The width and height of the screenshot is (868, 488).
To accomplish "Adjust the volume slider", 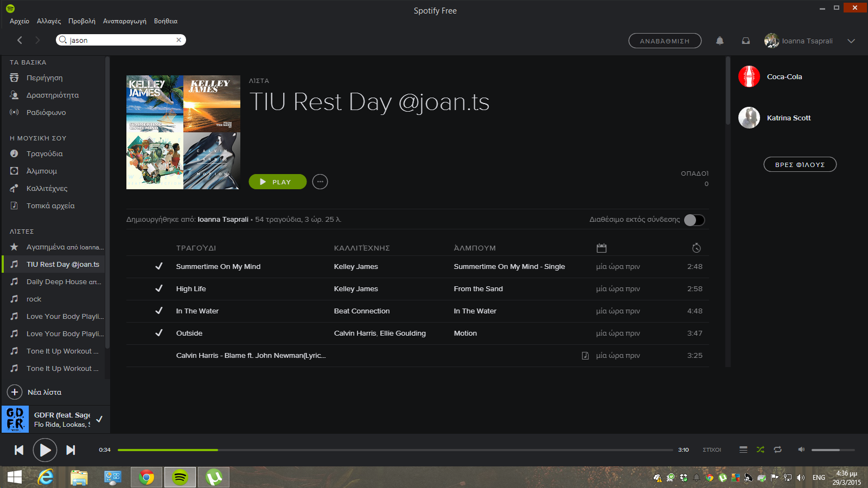I will point(833,450).
